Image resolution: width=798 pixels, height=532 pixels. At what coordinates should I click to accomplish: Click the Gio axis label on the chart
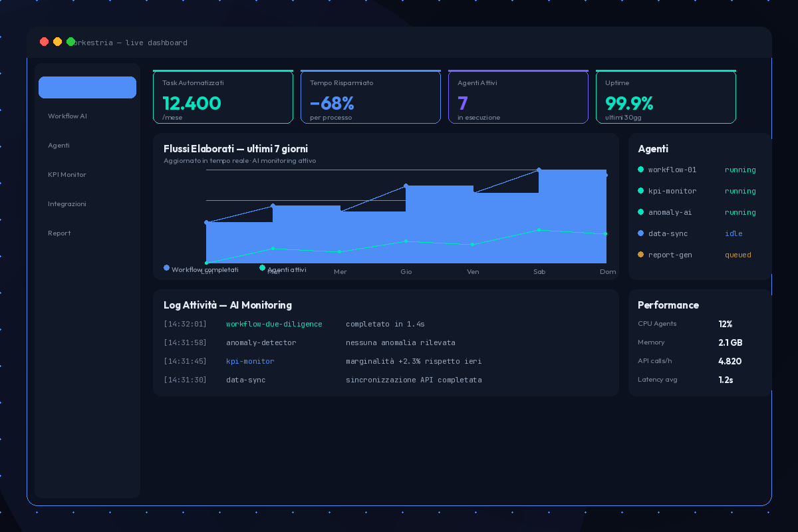(x=406, y=272)
